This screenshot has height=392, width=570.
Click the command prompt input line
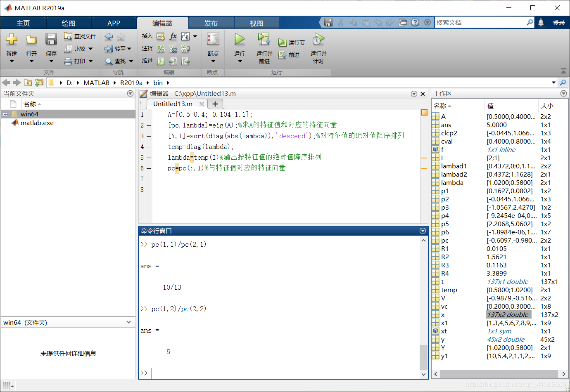click(x=285, y=373)
